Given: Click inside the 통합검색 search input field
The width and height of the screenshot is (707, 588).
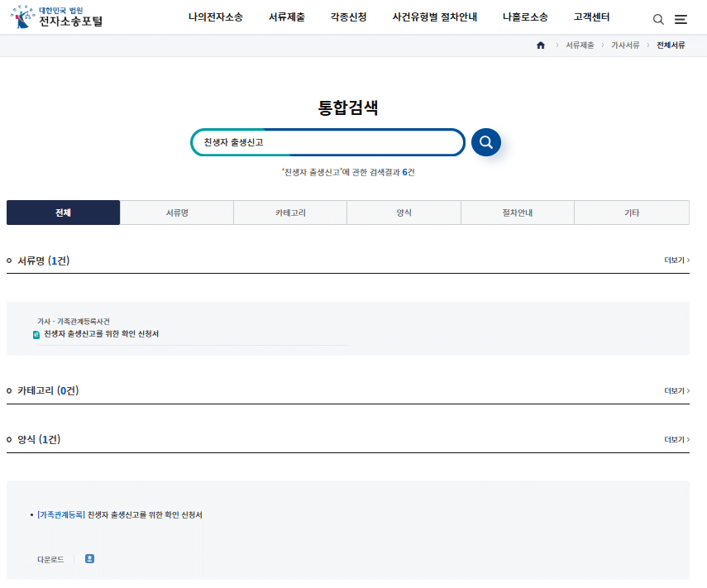Looking at the screenshot, I should [327, 142].
